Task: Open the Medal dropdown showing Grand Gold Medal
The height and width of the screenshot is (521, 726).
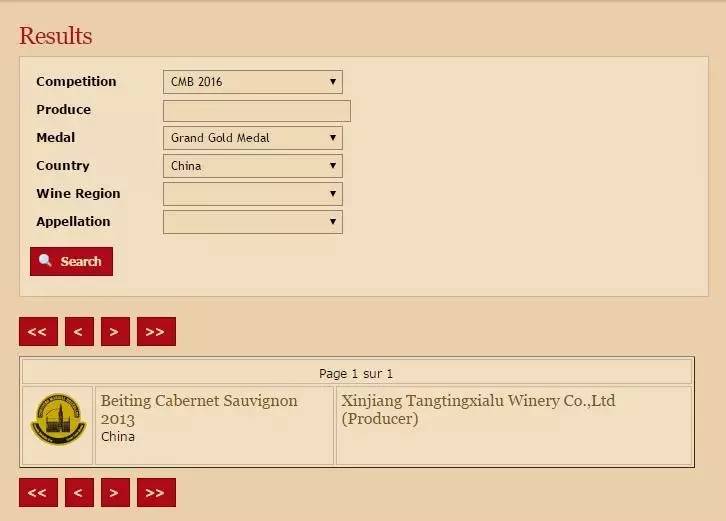Action: (x=253, y=138)
